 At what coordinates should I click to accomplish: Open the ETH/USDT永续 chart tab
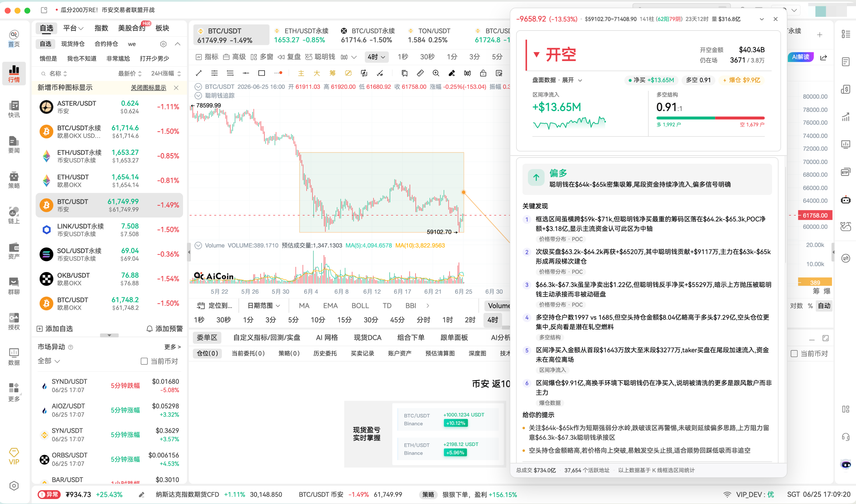pos(302,35)
